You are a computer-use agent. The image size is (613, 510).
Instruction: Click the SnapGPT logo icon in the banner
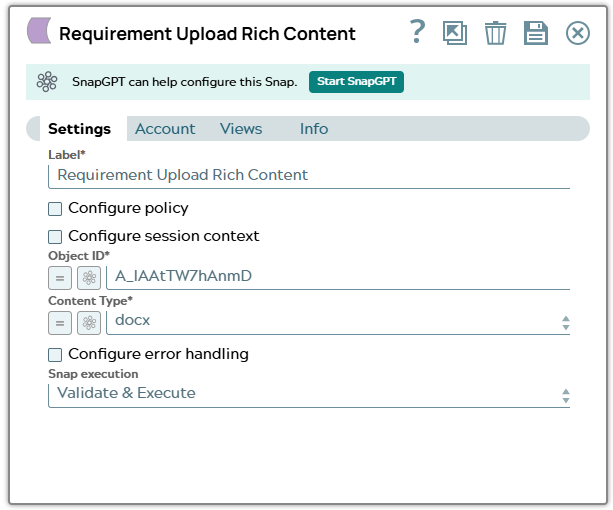pyautogui.click(x=47, y=81)
